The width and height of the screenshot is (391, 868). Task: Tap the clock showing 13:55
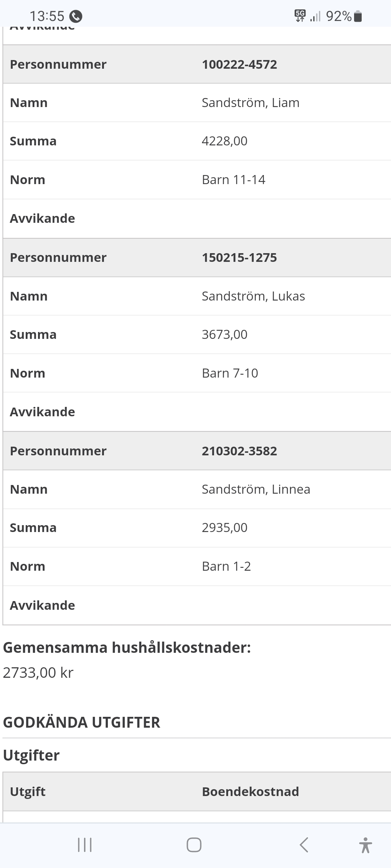47,16
